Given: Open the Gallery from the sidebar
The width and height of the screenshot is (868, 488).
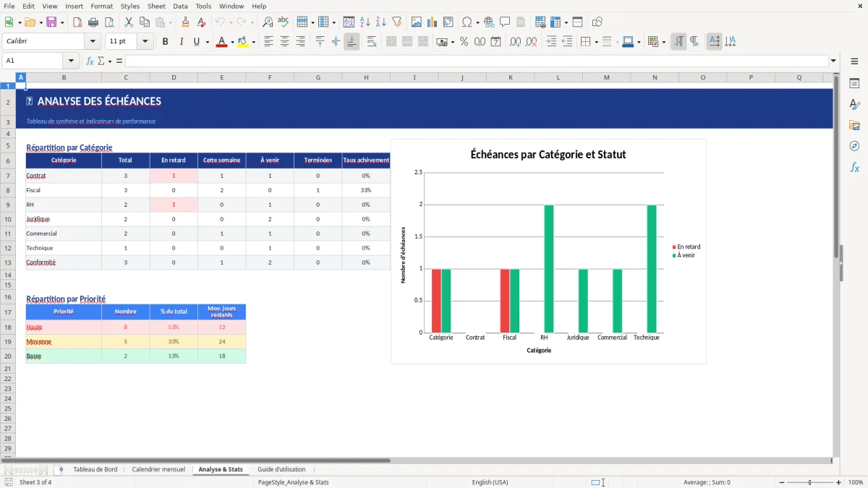Looking at the screenshot, I should (x=855, y=126).
